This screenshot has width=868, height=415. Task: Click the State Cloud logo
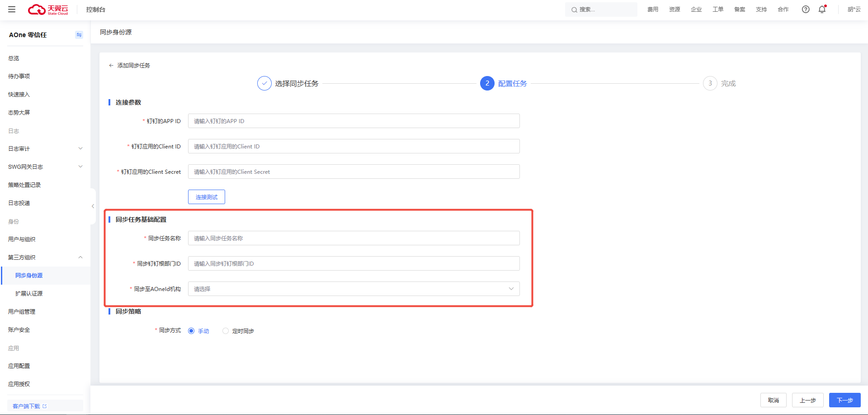coord(48,10)
